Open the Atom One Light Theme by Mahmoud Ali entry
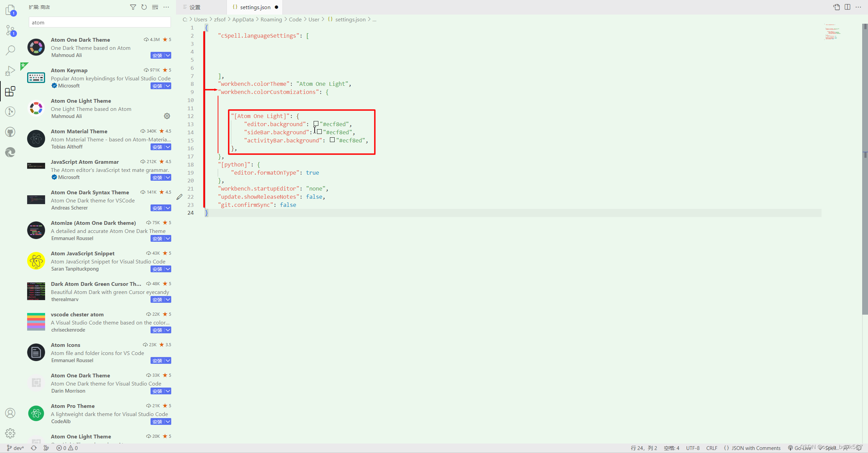This screenshot has height=453, width=868. 99,109
